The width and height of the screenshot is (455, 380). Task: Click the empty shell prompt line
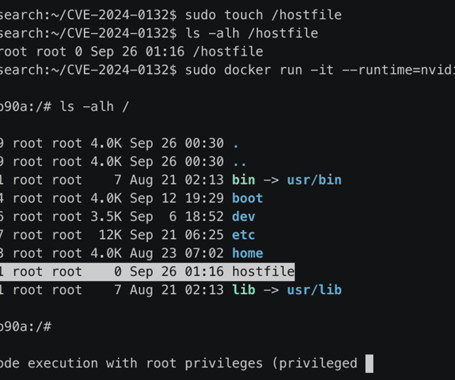coord(26,327)
